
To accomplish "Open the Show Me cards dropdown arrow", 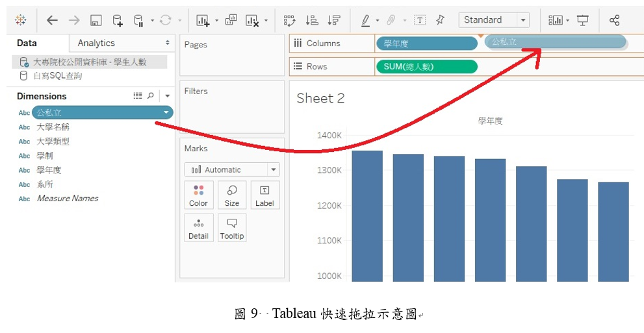I will coord(567,20).
